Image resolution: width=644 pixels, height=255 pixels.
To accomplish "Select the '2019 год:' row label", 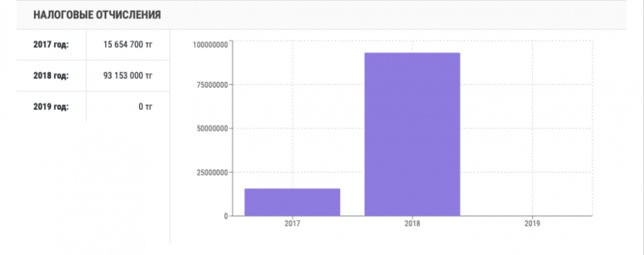I will tap(51, 107).
